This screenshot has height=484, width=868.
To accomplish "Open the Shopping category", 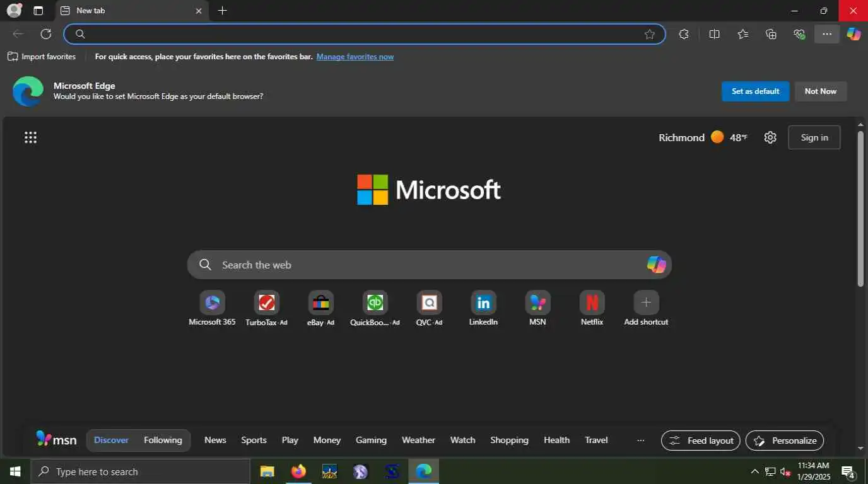I will 509,440.
